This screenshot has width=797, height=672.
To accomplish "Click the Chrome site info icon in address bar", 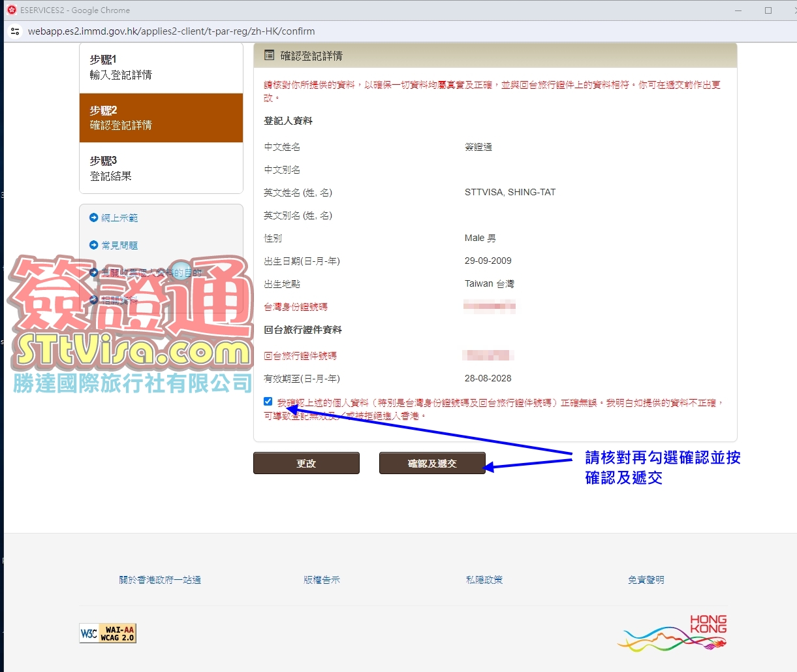I will tap(15, 31).
